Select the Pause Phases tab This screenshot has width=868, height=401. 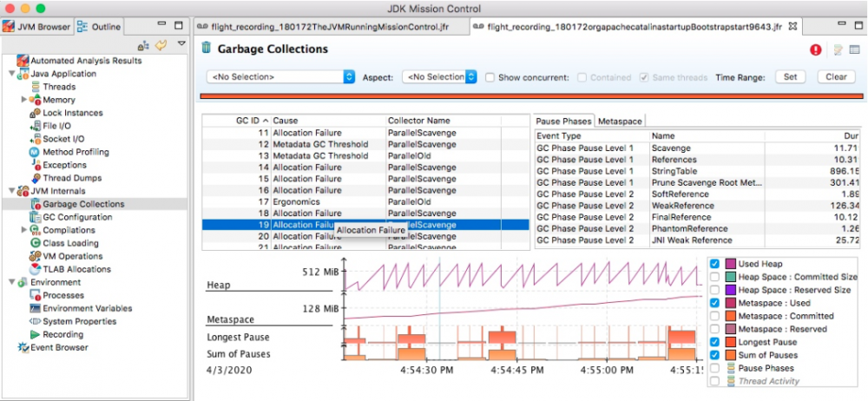click(x=565, y=121)
